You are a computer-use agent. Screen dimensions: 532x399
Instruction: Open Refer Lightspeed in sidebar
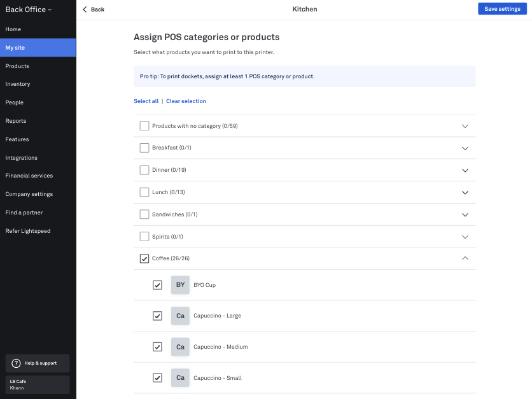tap(38, 231)
